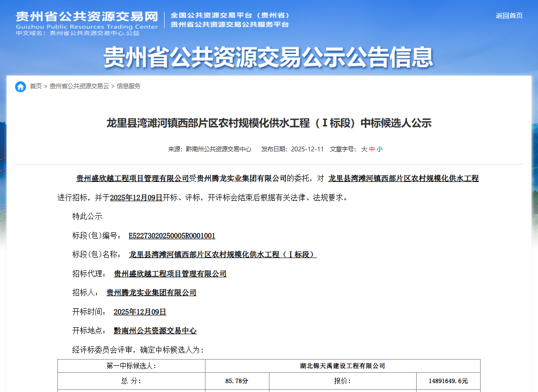This screenshot has width=538, height=392.
Task: Open the 返回首页 link
Action: click(x=508, y=15)
